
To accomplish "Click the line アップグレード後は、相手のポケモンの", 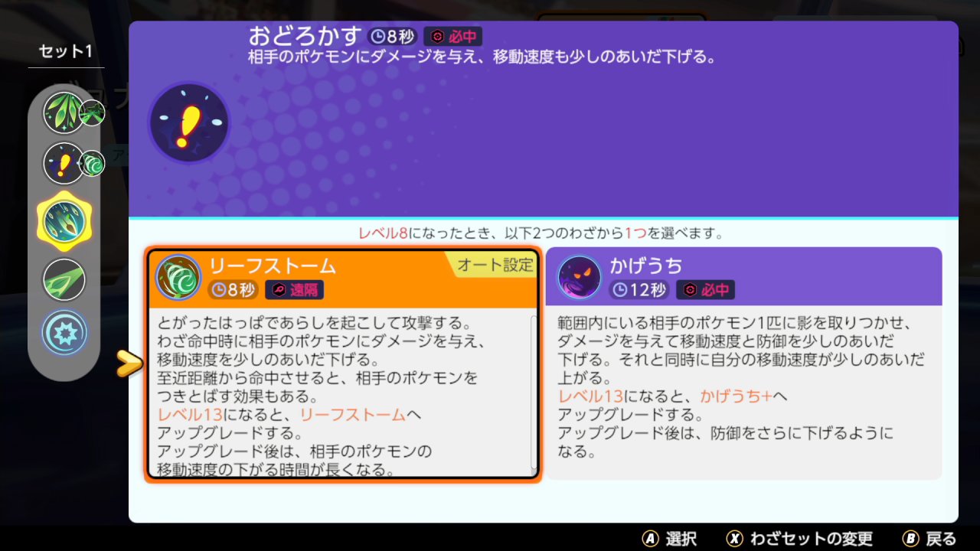I will point(295,452).
